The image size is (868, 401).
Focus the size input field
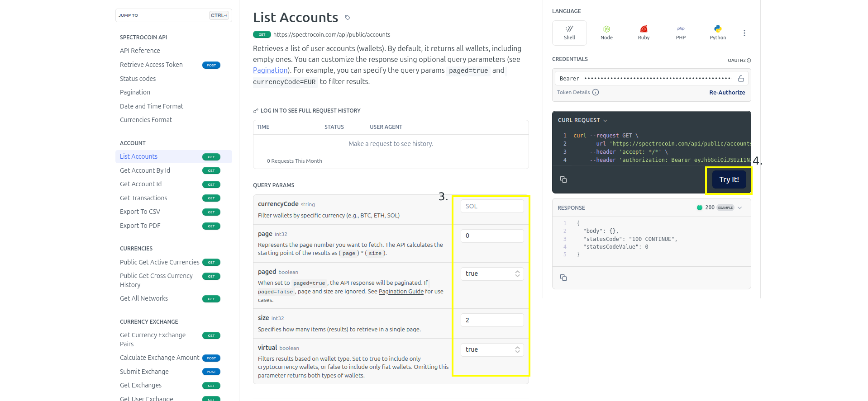pos(492,320)
